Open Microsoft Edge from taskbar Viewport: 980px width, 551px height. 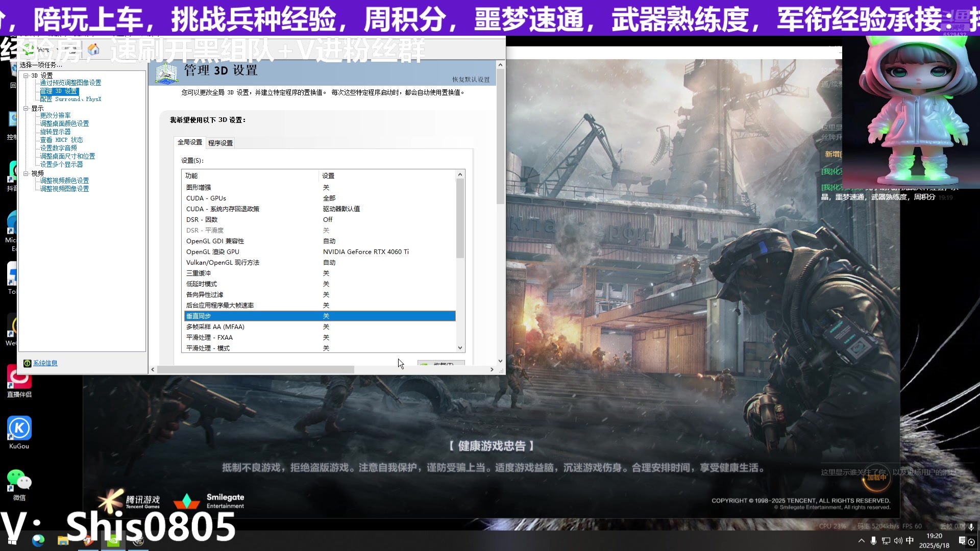click(x=38, y=540)
